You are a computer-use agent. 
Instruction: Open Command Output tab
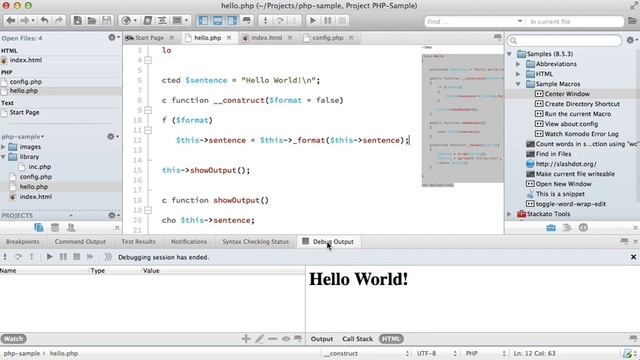(x=80, y=242)
